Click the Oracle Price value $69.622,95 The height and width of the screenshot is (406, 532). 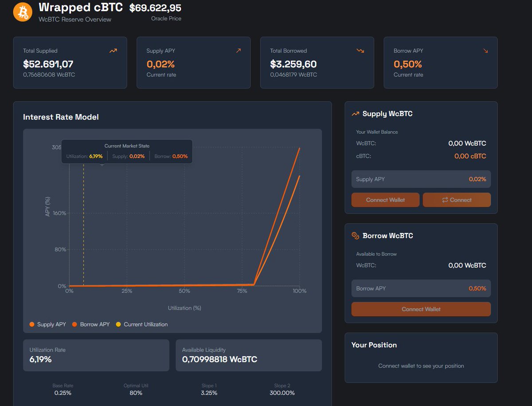(155, 8)
